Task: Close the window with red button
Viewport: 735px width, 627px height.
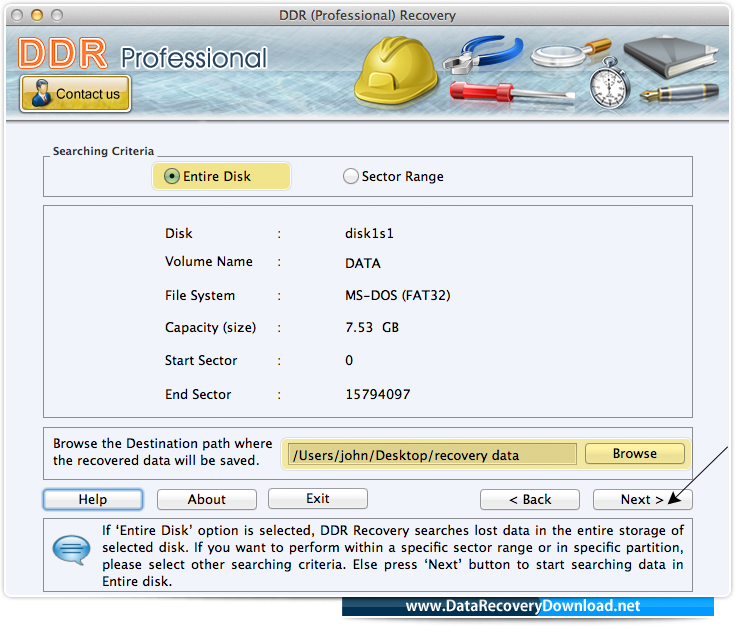Action: pyautogui.click(x=17, y=15)
